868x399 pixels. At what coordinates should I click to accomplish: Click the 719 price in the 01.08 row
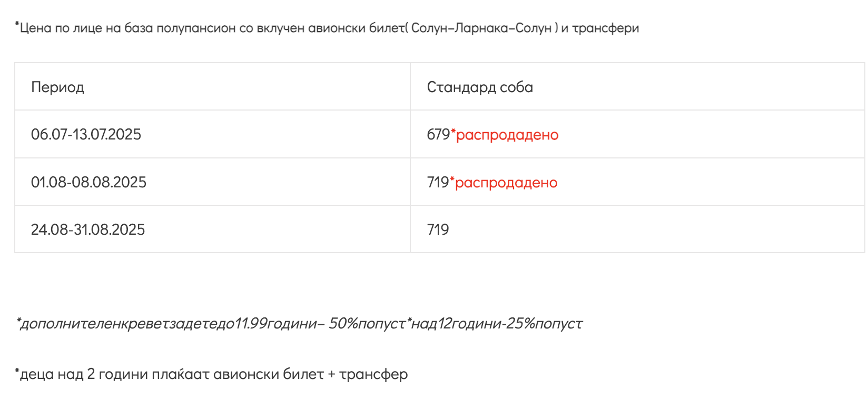(438, 183)
